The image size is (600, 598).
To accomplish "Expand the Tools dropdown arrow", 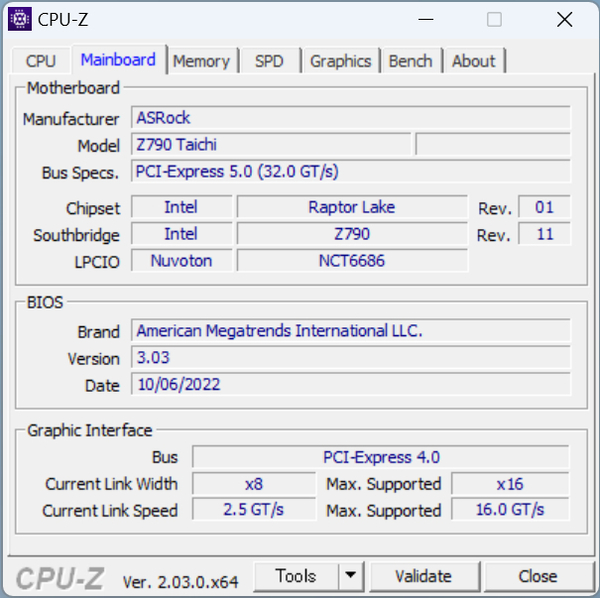I will pyautogui.click(x=351, y=576).
